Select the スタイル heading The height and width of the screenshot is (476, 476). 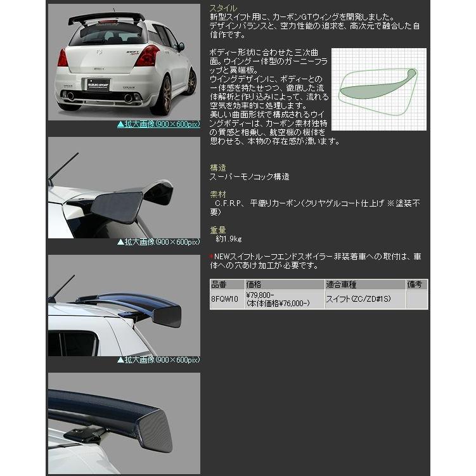coord(224,8)
